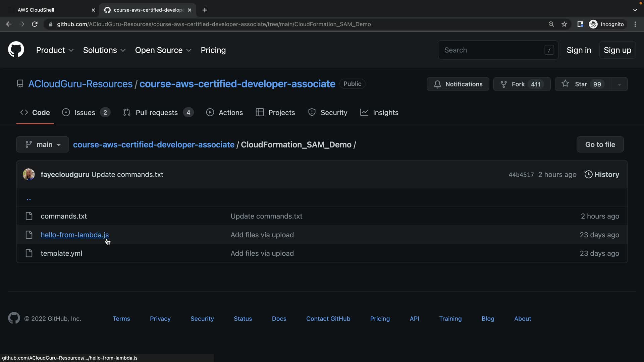The image size is (644, 362).
Task: Open the Chrome three-dot menu
Action: [x=635, y=24]
